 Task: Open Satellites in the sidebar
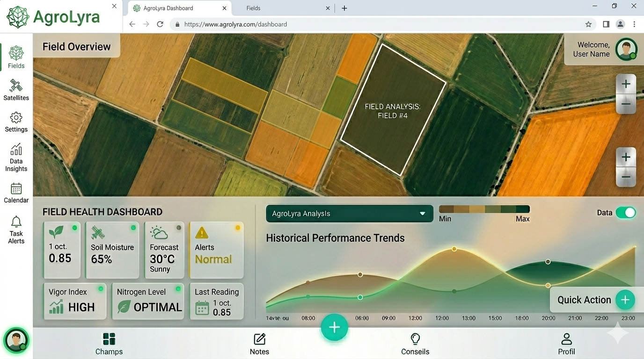16,86
